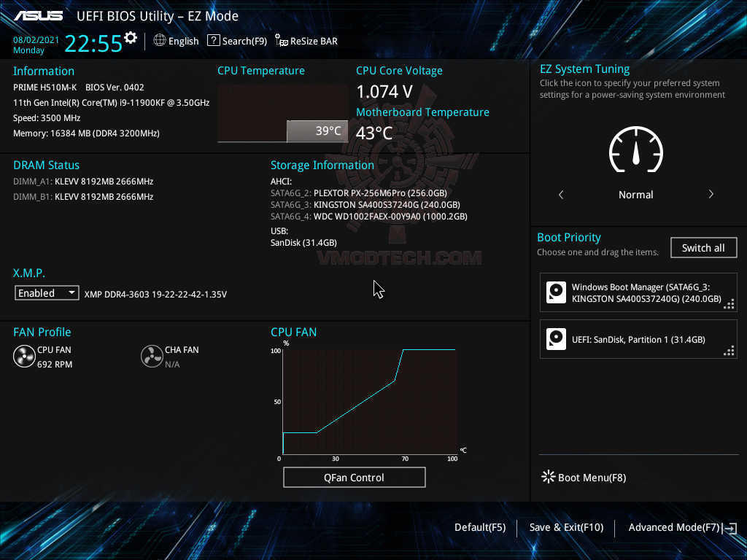Click the CPU Temperature heading

point(261,71)
